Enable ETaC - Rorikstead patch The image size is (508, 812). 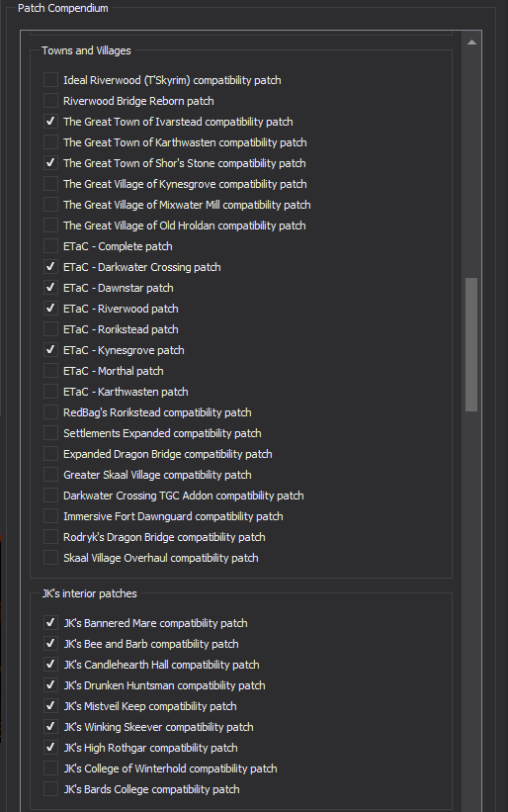(50, 328)
